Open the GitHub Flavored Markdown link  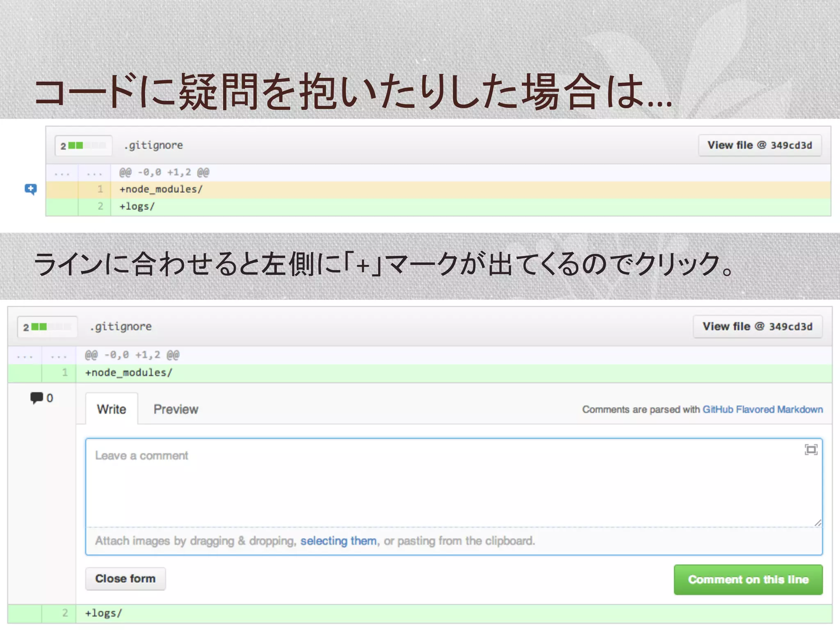click(763, 409)
